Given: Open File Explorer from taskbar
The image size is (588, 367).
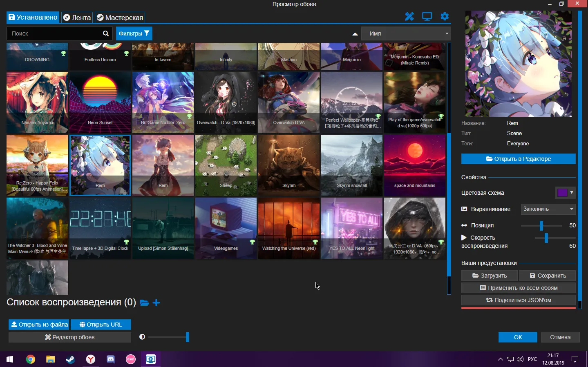Looking at the screenshot, I should (51, 359).
